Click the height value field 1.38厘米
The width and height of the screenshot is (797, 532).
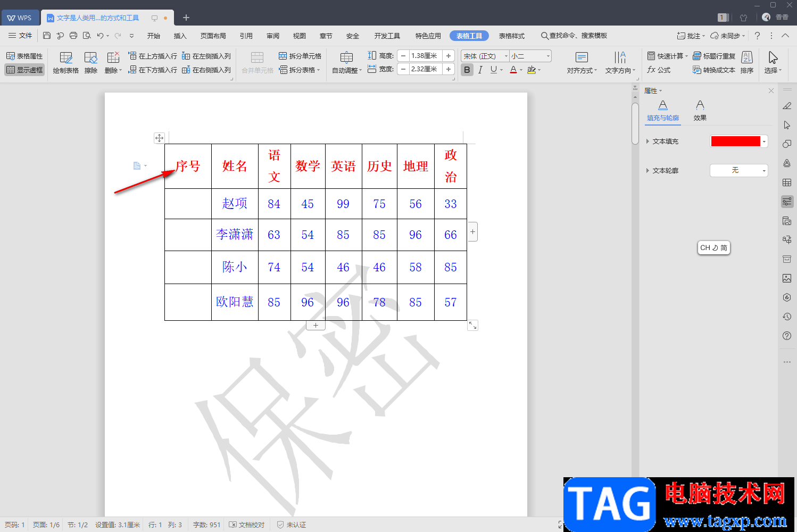click(x=426, y=56)
